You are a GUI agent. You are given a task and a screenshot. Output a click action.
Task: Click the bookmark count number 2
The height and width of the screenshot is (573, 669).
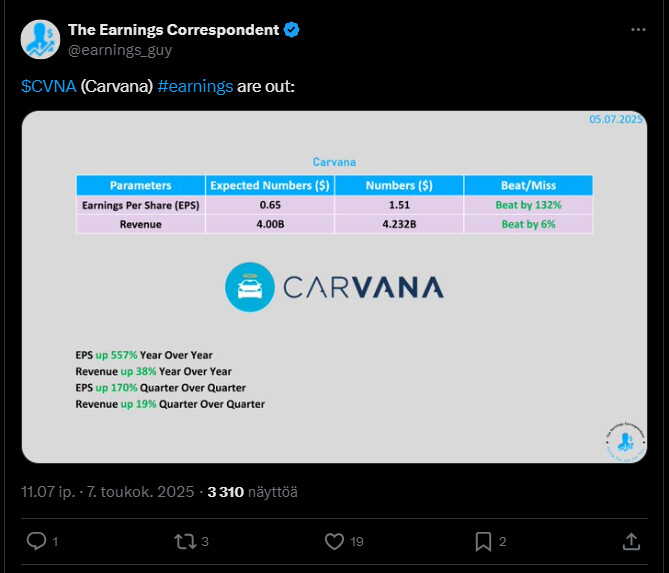click(x=503, y=542)
